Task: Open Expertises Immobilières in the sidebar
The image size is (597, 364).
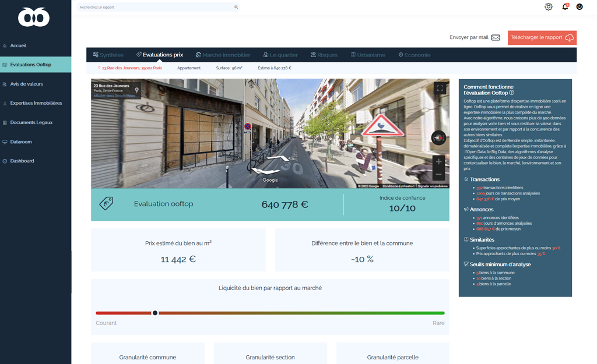Action: pyautogui.click(x=36, y=103)
